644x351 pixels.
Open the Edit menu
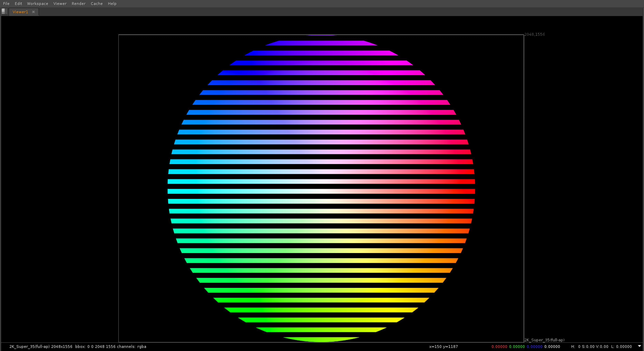coord(18,3)
